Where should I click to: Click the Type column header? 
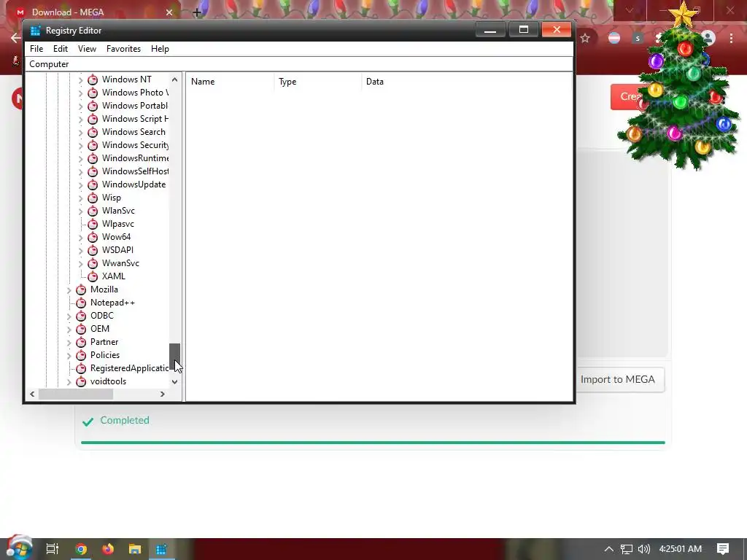point(318,82)
